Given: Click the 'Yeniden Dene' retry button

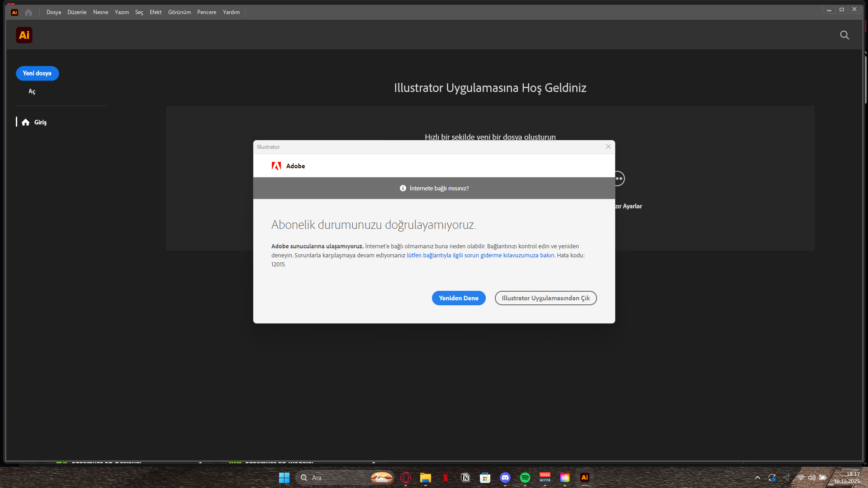Looking at the screenshot, I should click(459, 298).
